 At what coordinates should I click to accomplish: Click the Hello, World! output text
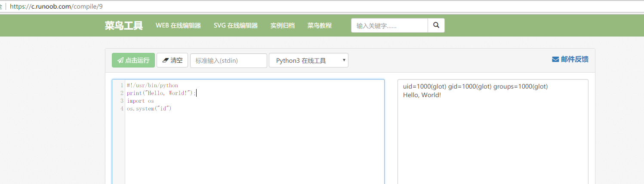[x=422, y=95]
